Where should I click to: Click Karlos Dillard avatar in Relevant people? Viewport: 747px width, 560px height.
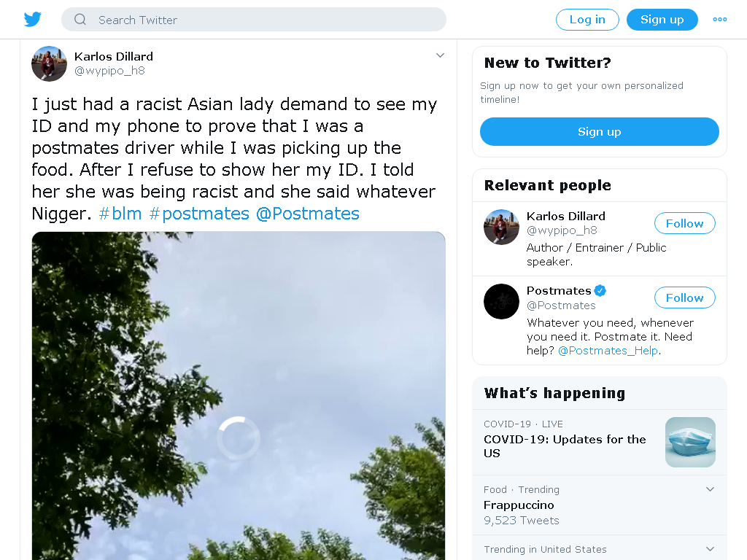(501, 227)
